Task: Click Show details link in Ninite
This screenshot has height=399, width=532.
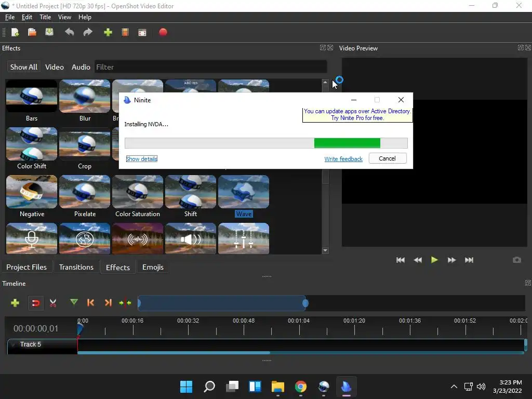Action: point(141,159)
